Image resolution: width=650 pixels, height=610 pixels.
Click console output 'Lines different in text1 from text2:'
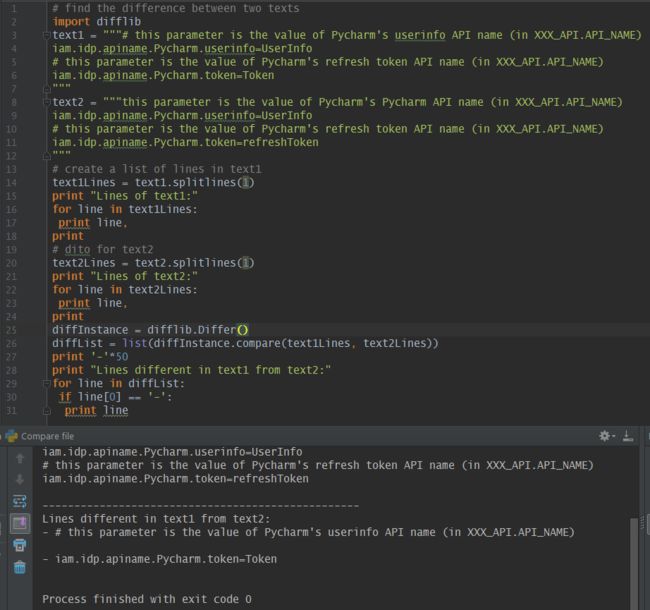156,519
